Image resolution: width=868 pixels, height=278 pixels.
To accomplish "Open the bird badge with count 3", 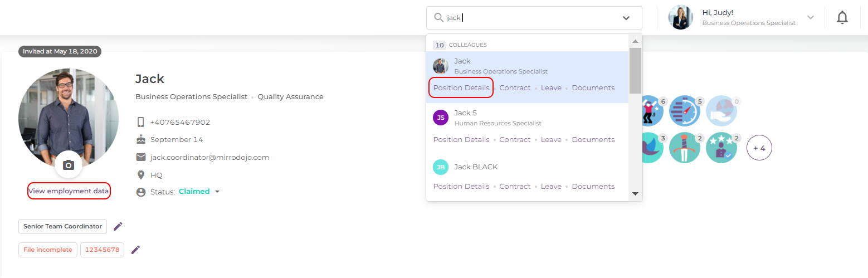I will (650, 148).
